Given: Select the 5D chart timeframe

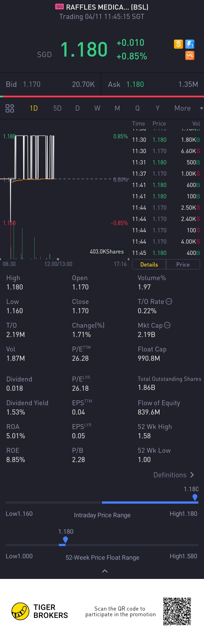Looking at the screenshot, I should [57, 108].
